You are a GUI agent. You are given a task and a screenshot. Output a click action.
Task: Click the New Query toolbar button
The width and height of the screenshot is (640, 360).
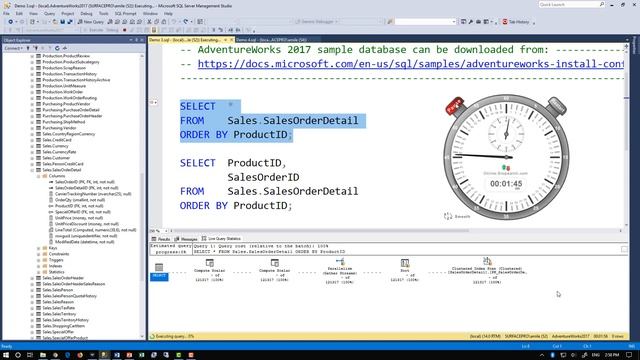pos(90,22)
